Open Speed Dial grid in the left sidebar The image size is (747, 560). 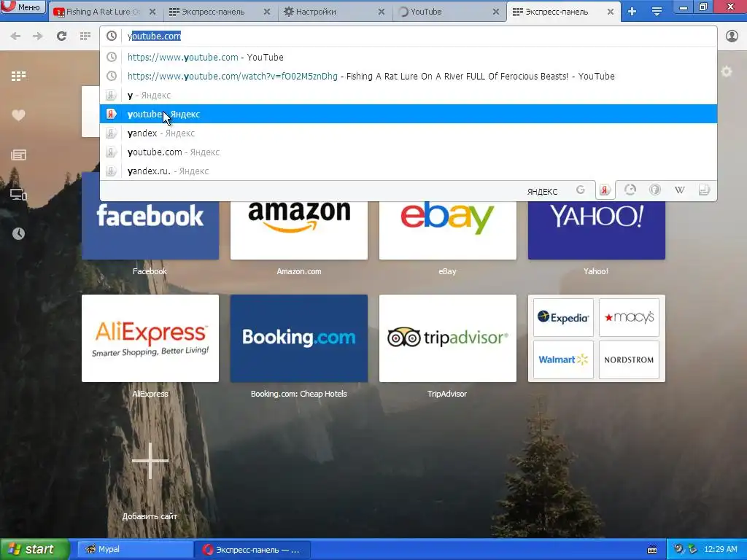(x=18, y=76)
